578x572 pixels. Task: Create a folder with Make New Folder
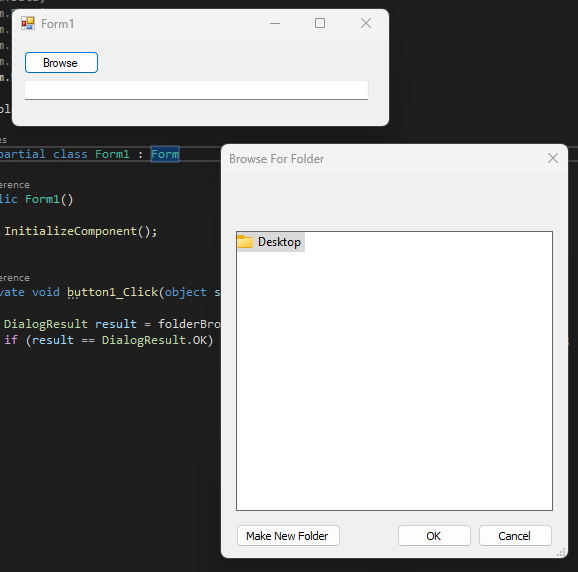[x=288, y=536]
